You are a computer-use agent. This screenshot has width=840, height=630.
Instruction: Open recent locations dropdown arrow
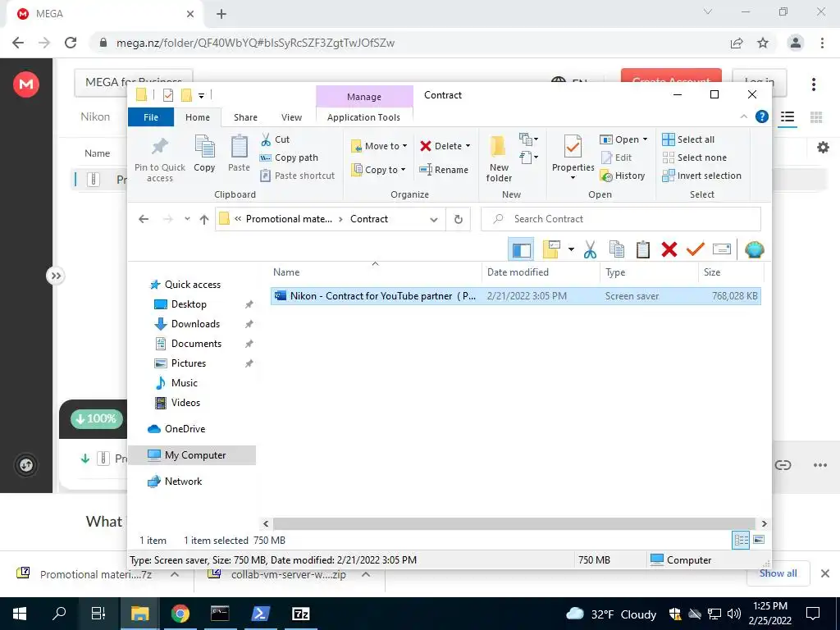pyautogui.click(x=187, y=219)
